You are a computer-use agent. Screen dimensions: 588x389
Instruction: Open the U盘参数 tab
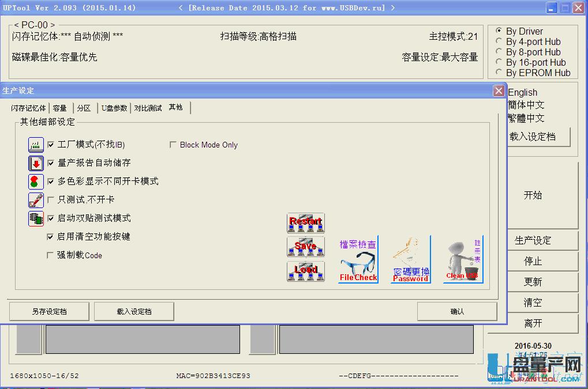click(x=114, y=107)
